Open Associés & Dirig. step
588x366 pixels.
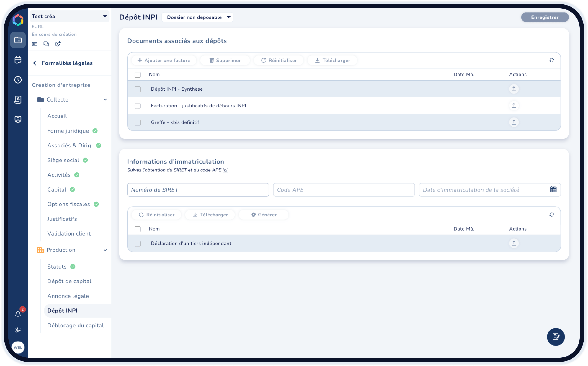(x=70, y=145)
